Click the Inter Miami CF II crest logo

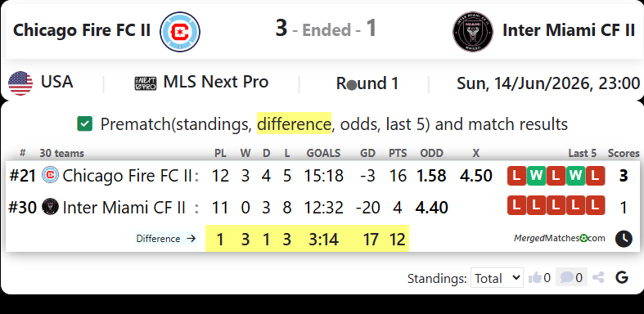click(473, 32)
